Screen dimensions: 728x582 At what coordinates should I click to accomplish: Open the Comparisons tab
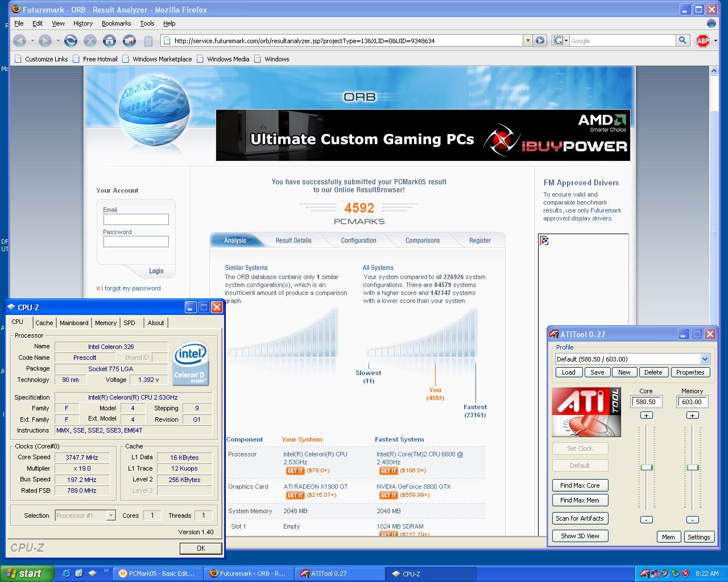423,240
